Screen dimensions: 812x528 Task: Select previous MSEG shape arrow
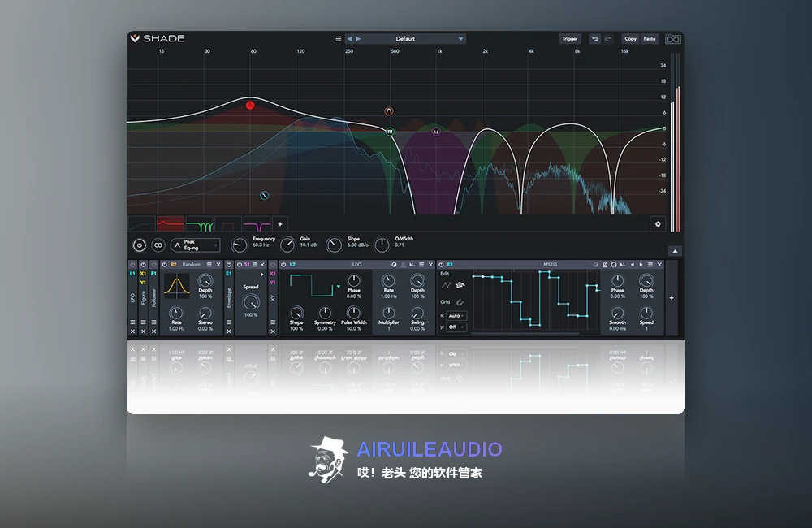coord(633,265)
